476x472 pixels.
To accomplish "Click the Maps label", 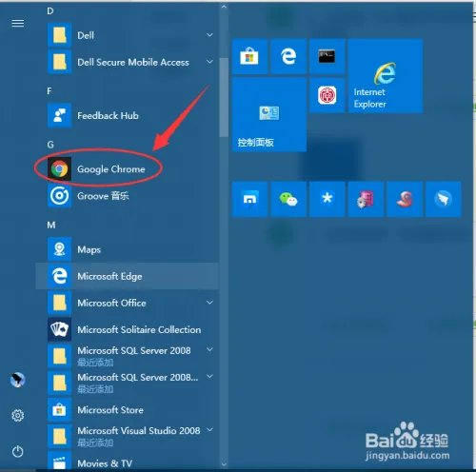I will point(89,249).
